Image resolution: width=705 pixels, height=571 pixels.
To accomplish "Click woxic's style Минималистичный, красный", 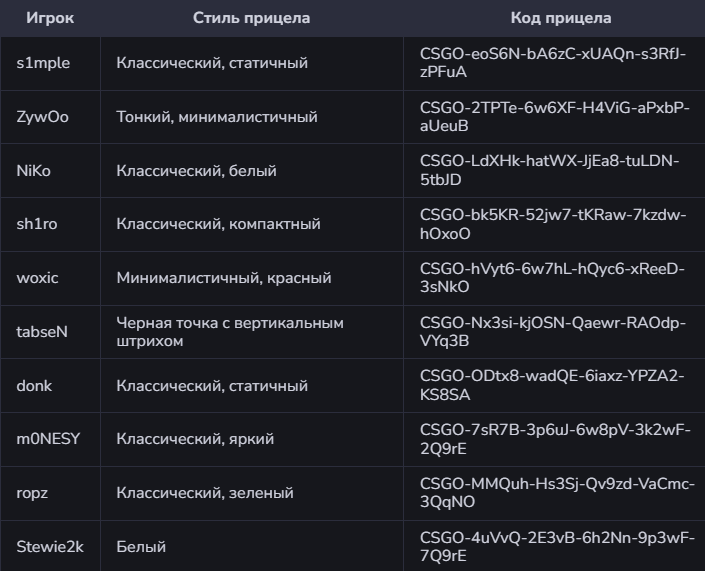I will click(x=223, y=278).
